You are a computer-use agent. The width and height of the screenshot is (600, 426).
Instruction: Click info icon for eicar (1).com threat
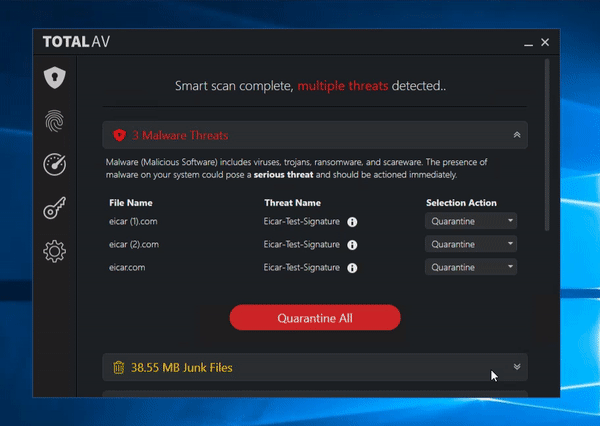tap(353, 221)
